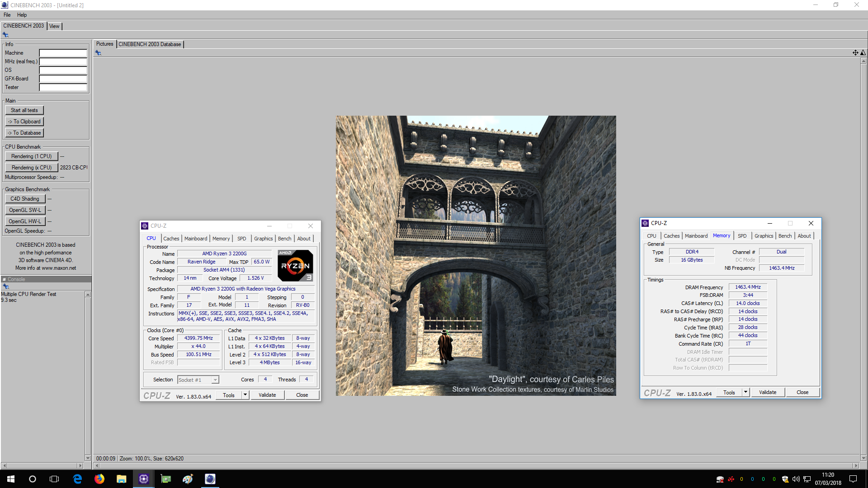Open the File menu
Image resolution: width=868 pixels, height=488 pixels.
pyautogui.click(x=7, y=15)
